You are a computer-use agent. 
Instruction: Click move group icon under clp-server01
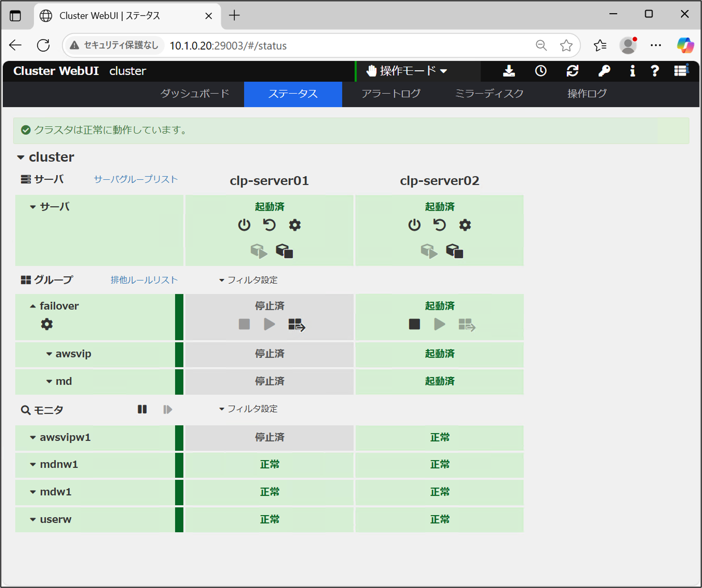coord(296,325)
